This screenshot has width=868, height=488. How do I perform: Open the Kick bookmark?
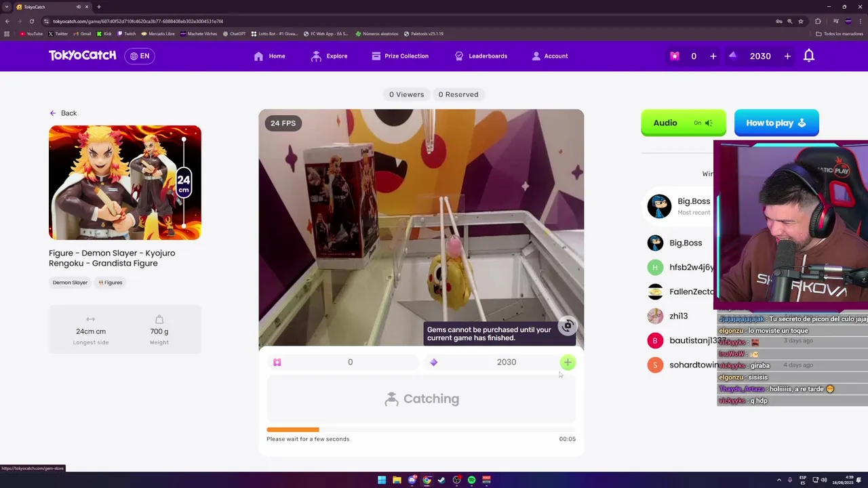104,33
